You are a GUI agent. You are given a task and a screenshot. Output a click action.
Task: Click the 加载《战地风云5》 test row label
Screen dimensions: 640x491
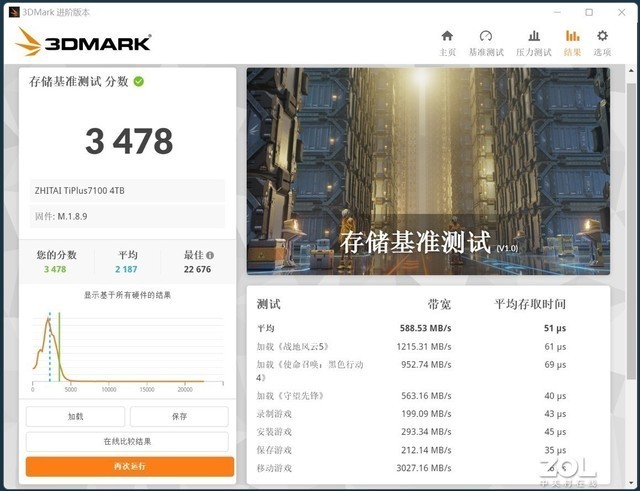point(293,347)
